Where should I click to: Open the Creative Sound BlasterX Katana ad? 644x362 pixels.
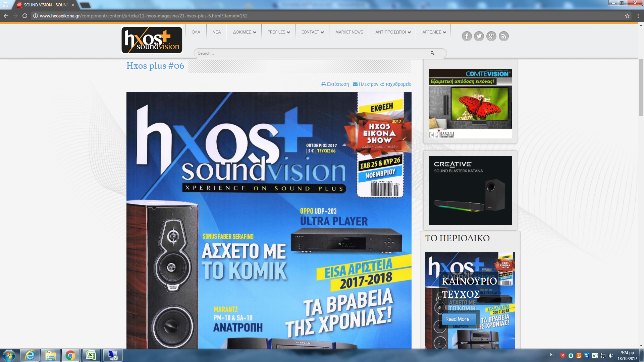coord(470,190)
